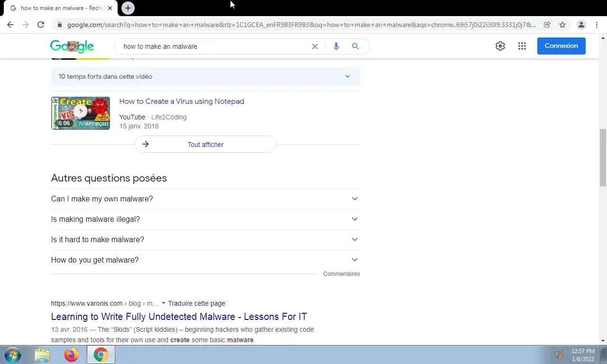Click the Chrome taskbar icon
The height and width of the screenshot is (364, 607).
(101, 355)
